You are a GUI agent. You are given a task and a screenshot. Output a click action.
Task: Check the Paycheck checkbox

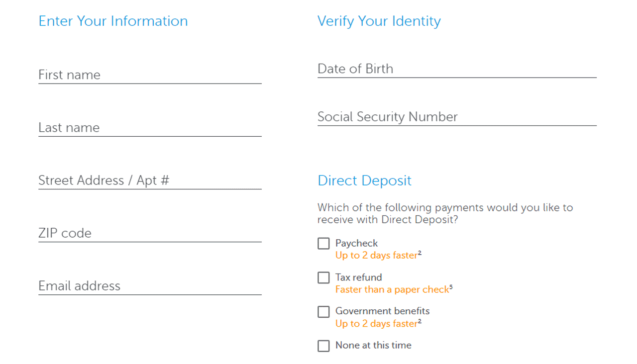[x=323, y=243]
